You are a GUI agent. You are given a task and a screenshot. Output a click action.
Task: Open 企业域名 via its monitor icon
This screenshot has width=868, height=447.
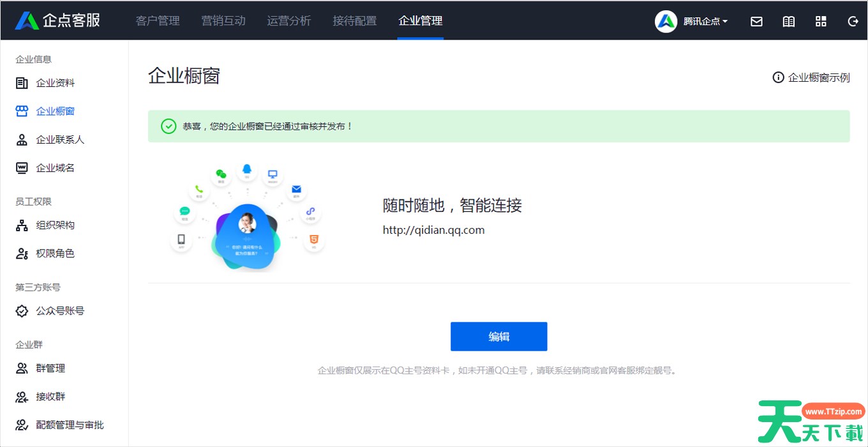tap(21, 167)
